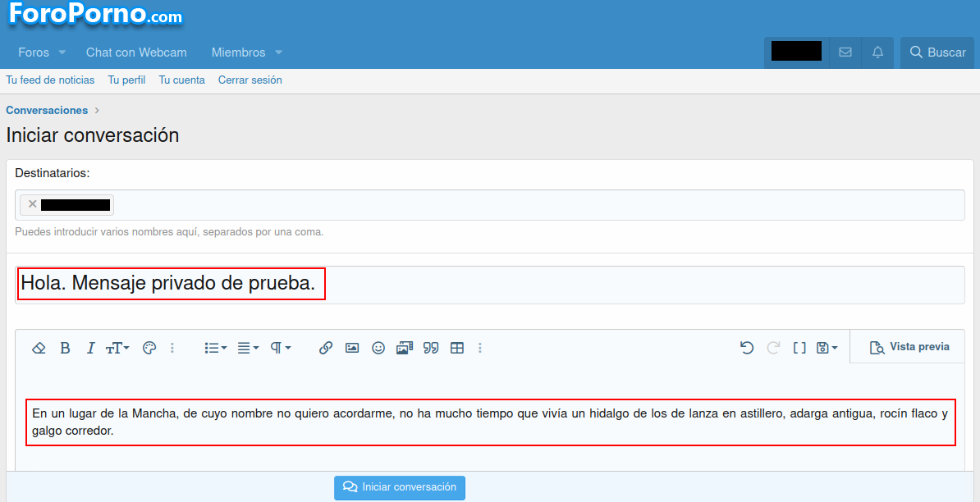Image resolution: width=980 pixels, height=502 pixels.
Task: Insert a quote block
Action: coord(431,348)
